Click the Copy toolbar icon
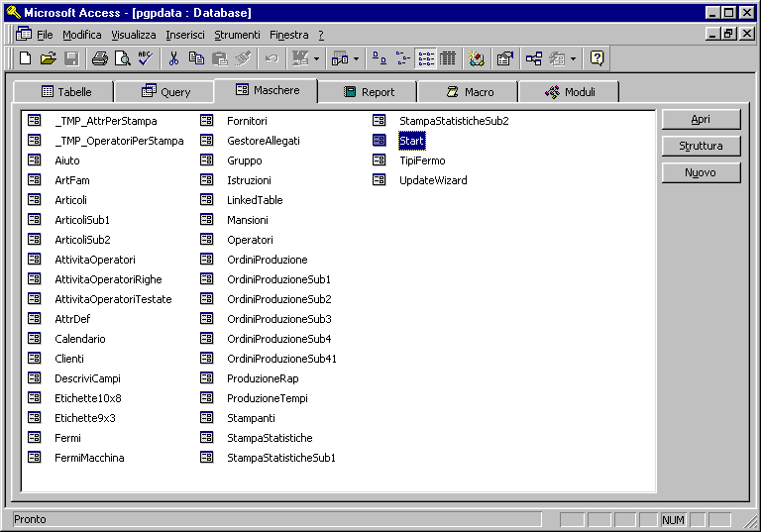Screen dimensions: 761x532 [x=196, y=58]
